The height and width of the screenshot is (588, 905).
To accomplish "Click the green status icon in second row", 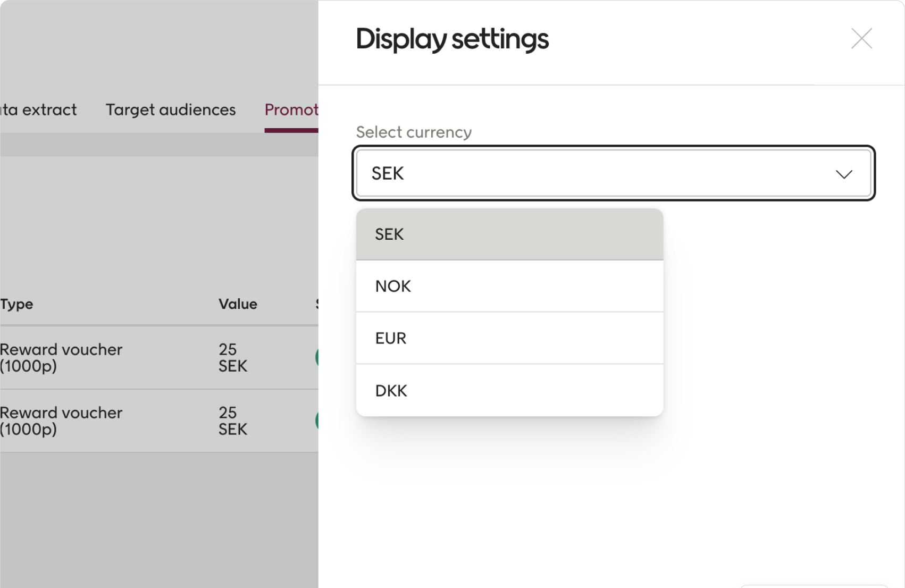I will 317,421.
